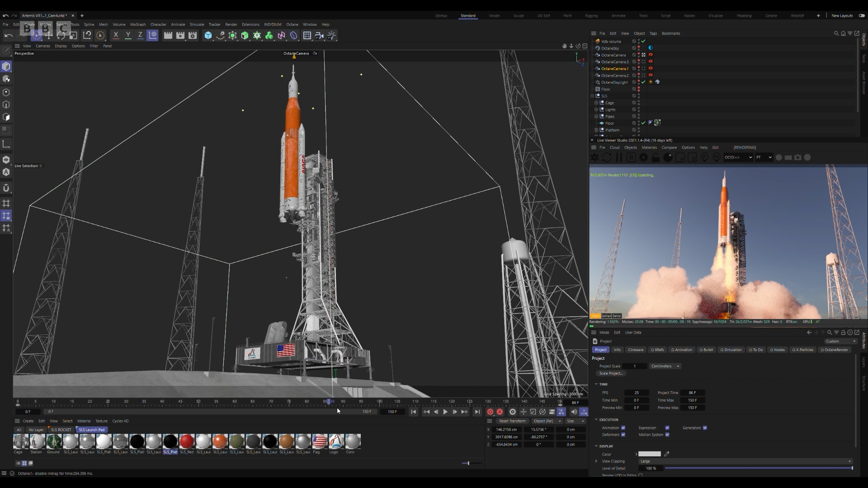Viewport: 868px width, 488px height.
Task: Send scene to Octane Live Viewer icon
Action: (595, 157)
